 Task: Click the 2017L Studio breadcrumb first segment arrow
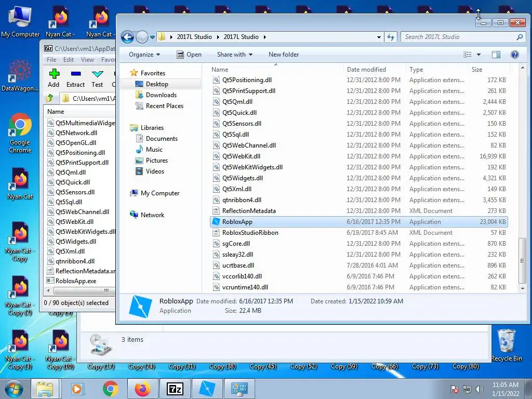218,37
